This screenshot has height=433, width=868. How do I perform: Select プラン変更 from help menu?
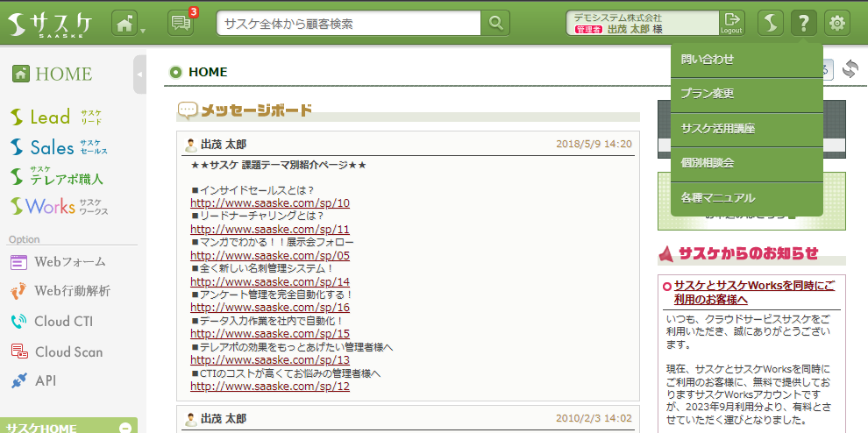707,94
